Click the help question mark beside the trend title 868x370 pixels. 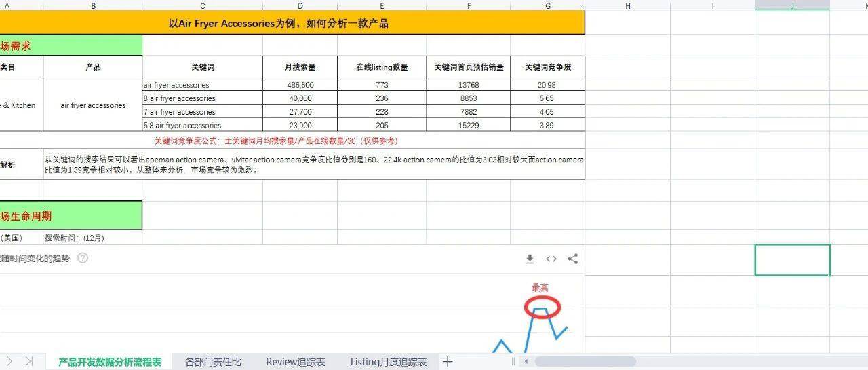point(83,258)
